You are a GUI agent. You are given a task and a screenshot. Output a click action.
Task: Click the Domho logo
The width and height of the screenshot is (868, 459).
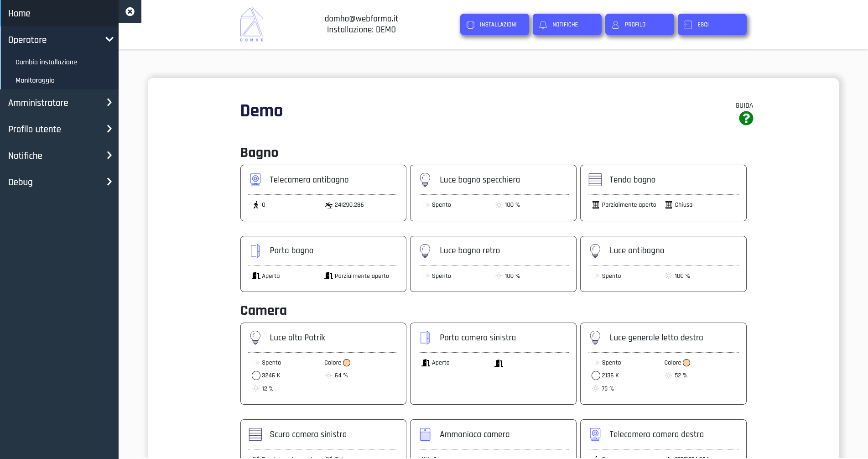pyautogui.click(x=252, y=25)
